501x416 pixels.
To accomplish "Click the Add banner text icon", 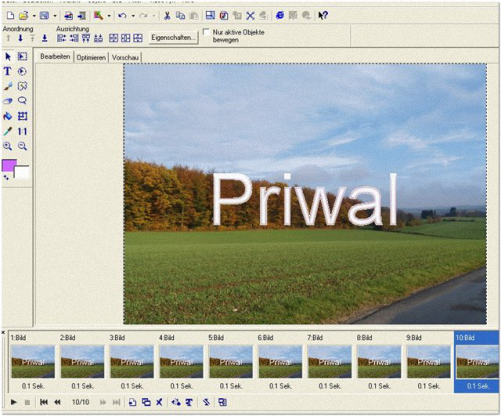I will pyautogui.click(x=189, y=402).
